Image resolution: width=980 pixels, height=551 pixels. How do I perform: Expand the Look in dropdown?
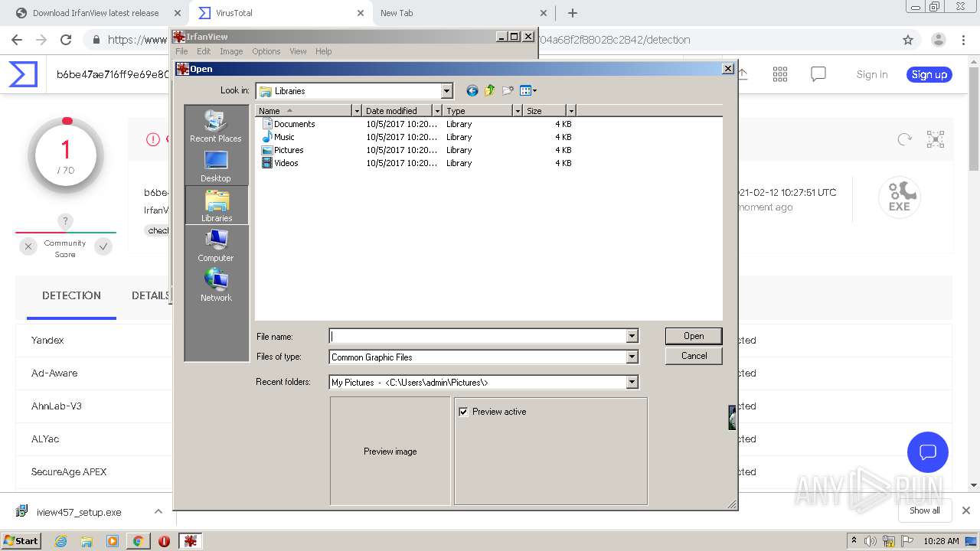(446, 91)
